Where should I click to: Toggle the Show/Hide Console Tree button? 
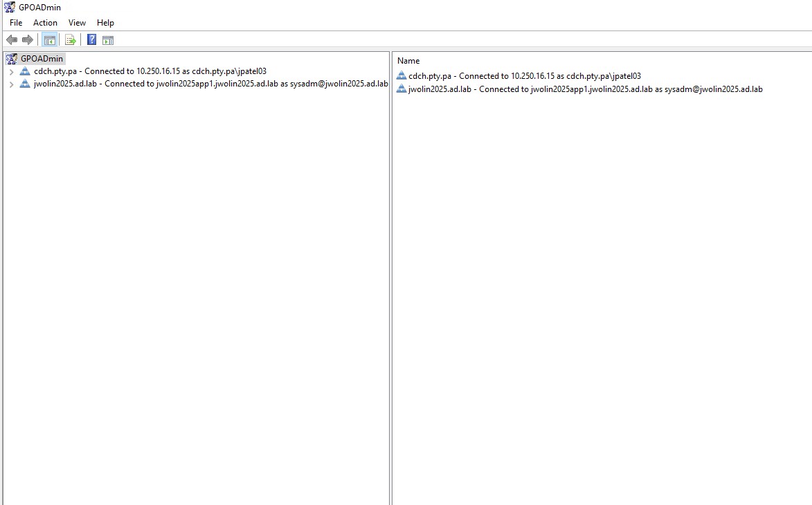[x=49, y=40]
